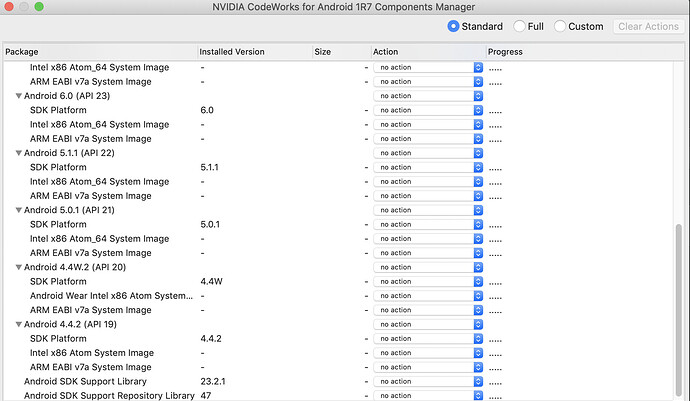Open action dropdown for Android 5.0.1 (API 21)
The image size is (690, 401).
point(428,210)
